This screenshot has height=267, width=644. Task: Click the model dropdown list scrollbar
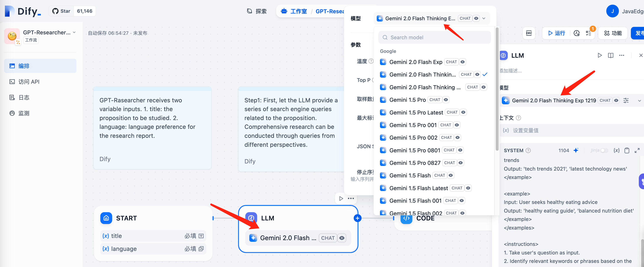pyautogui.click(x=497, y=89)
